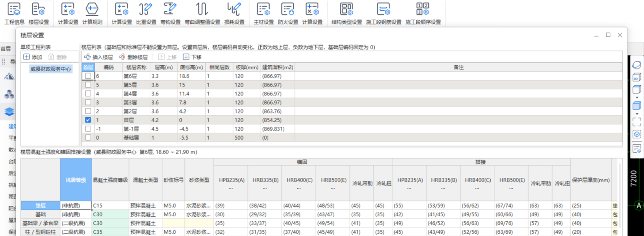Click 混凝土强度等级 column header
This screenshot has width=644, height=236.
coord(110,180)
